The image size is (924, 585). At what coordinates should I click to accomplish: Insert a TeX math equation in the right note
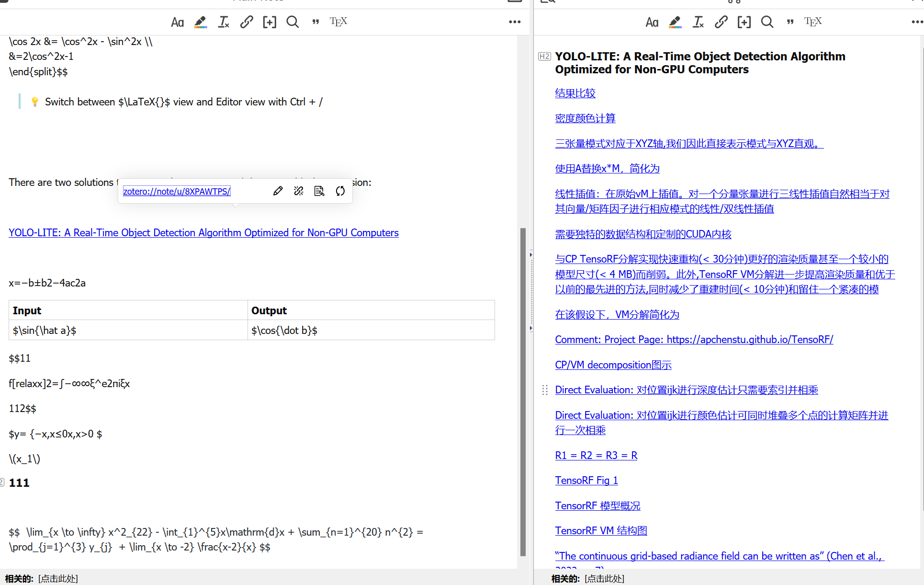point(813,22)
